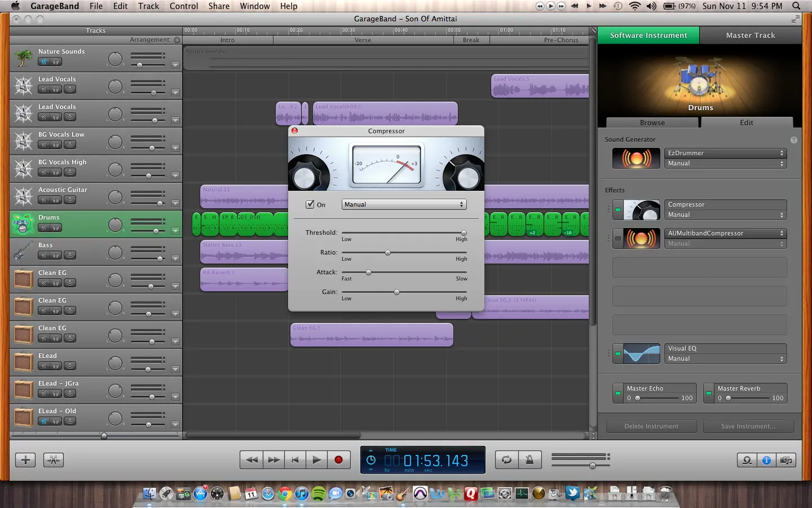Viewport: 812px width, 508px height.
Task: Select the Drums track icon
Action: click(x=24, y=224)
